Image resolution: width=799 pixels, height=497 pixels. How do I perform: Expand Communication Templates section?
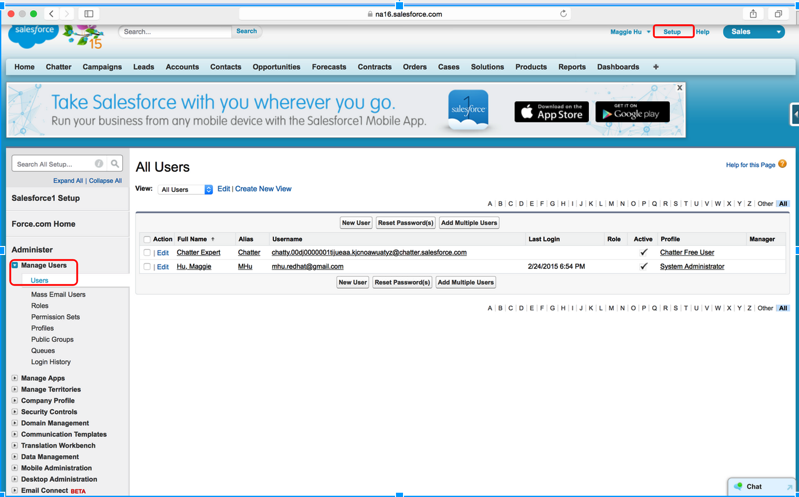[15, 434]
